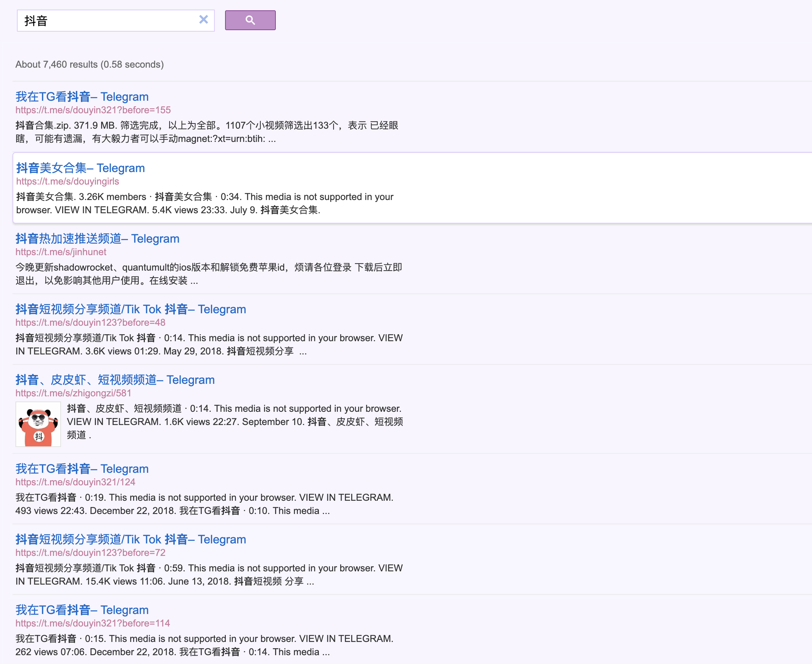Open the 抖音热加速推送频道 – Telegram result
The image size is (812, 664).
click(97, 239)
